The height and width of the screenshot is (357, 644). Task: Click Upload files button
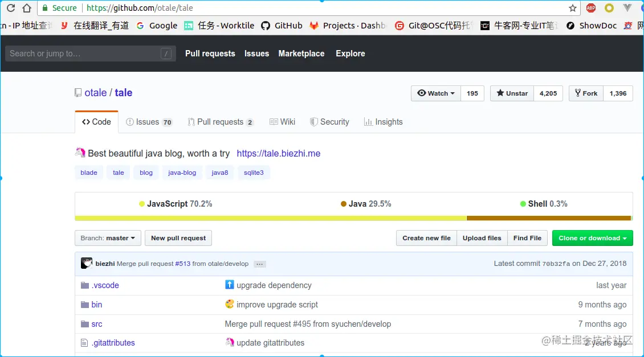[482, 238]
